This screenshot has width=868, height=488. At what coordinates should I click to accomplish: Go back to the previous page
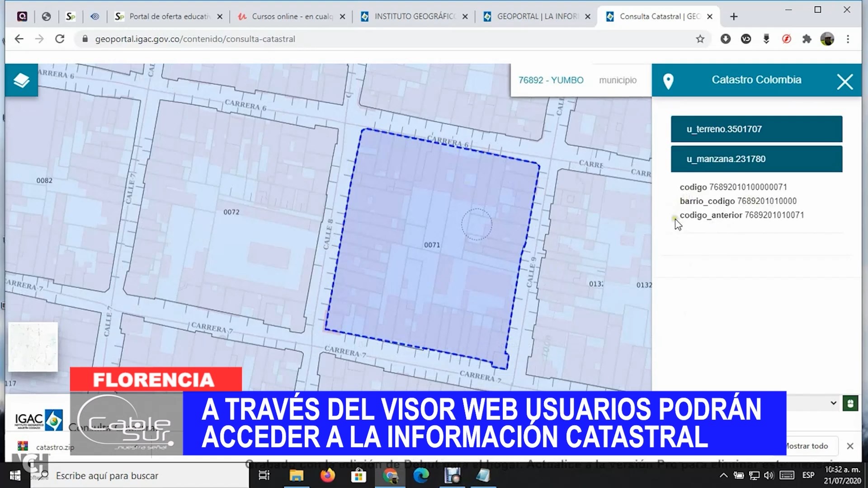19,39
